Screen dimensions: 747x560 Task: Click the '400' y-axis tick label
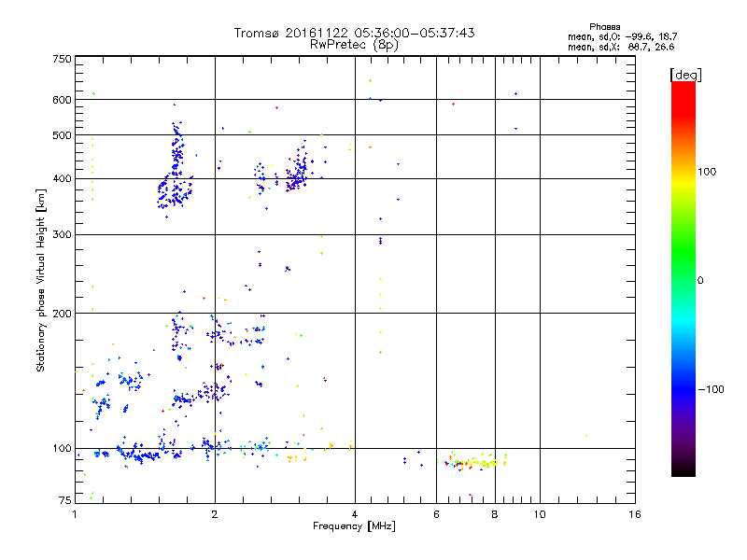coord(62,178)
